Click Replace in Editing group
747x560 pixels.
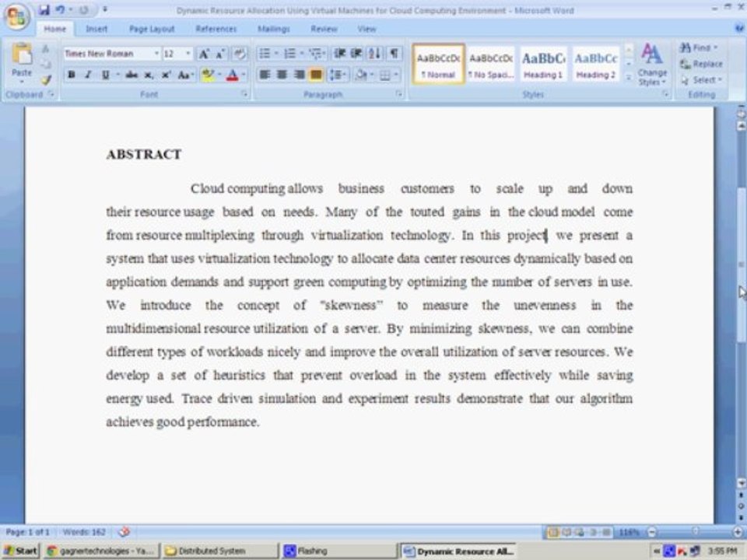[701, 64]
